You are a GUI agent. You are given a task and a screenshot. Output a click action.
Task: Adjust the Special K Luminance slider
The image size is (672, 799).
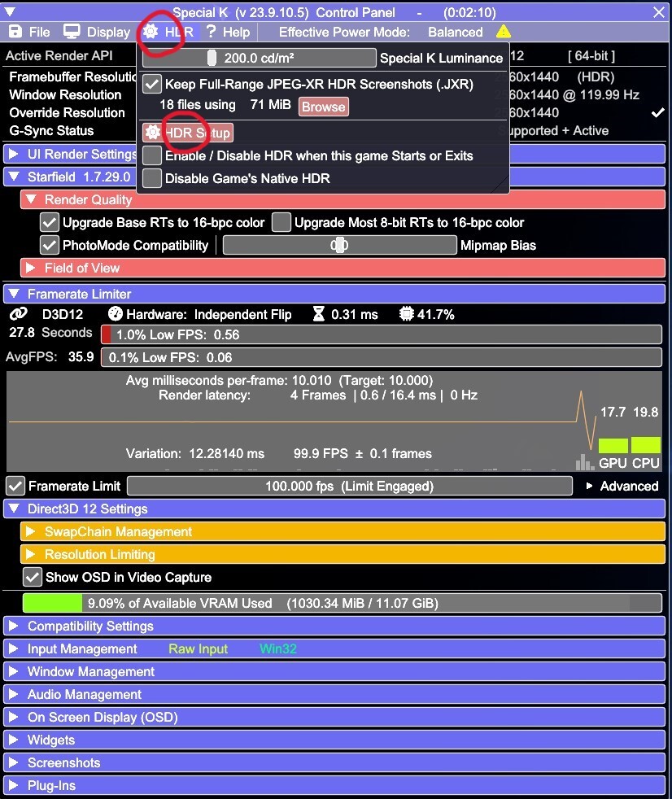[x=260, y=58]
